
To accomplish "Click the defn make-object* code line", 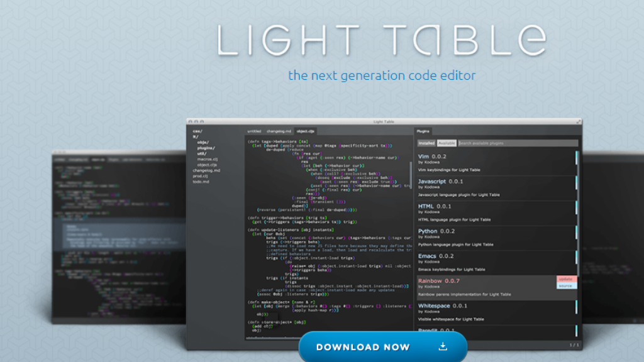I will point(281,302).
